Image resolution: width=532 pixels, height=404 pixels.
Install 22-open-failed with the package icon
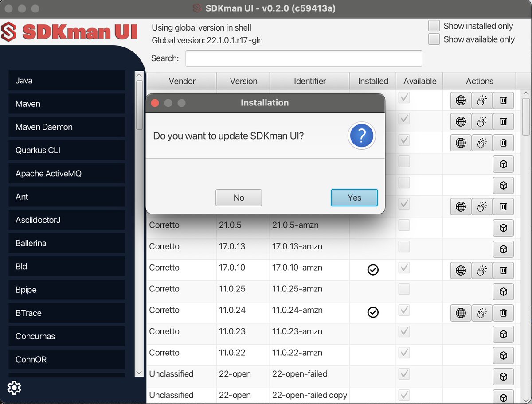tap(503, 377)
